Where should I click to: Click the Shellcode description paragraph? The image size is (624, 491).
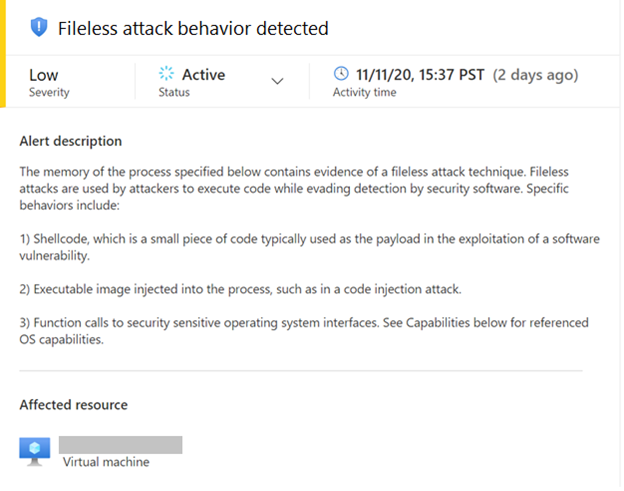309,247
